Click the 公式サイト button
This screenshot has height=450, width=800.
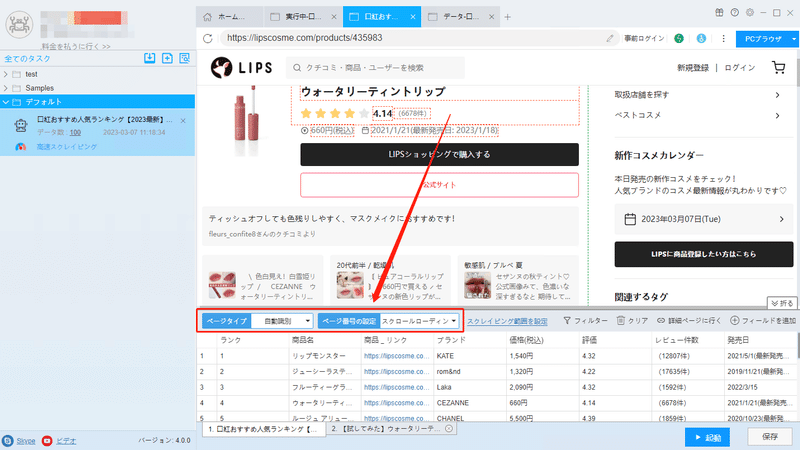point(439,185)
